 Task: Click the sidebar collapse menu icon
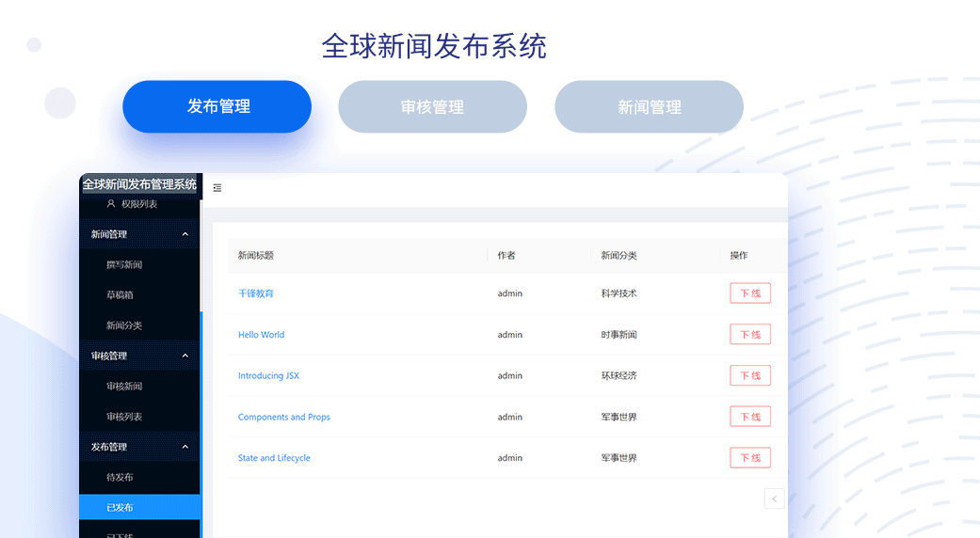(x=217, y=188)
